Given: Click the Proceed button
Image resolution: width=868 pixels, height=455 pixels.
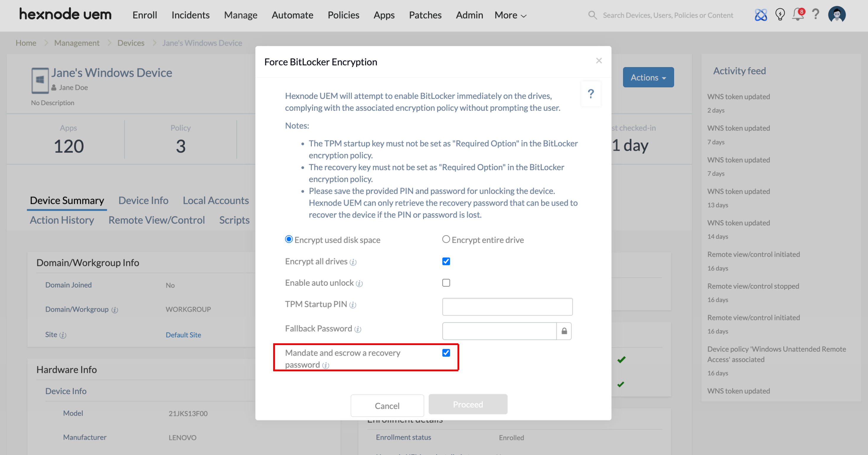Looking at the screenshot, I should pyautogui.click(x=468, y=404).
